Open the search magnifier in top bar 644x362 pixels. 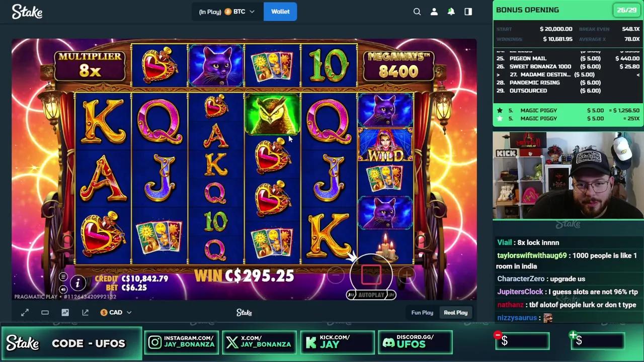(417, 12)
